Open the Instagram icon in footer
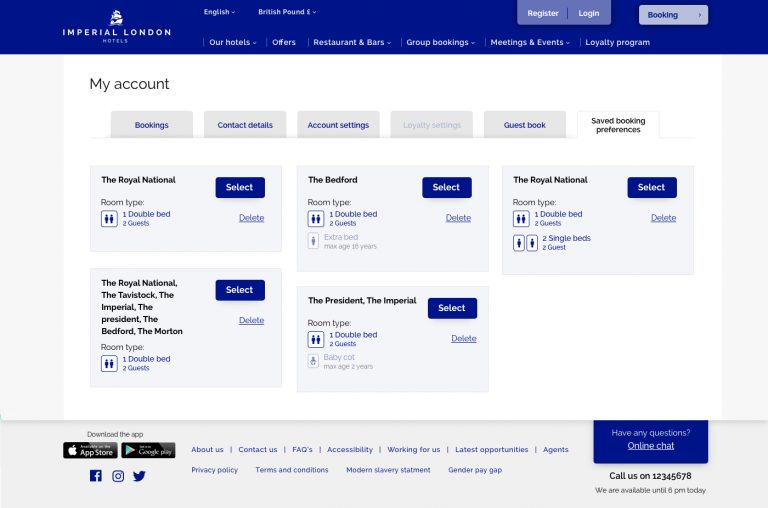 point(118,476)
